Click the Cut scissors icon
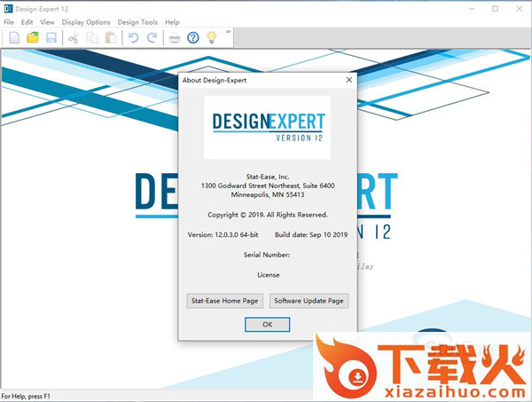Viewport: 532px width, 402px height. [x=74, y=37]
